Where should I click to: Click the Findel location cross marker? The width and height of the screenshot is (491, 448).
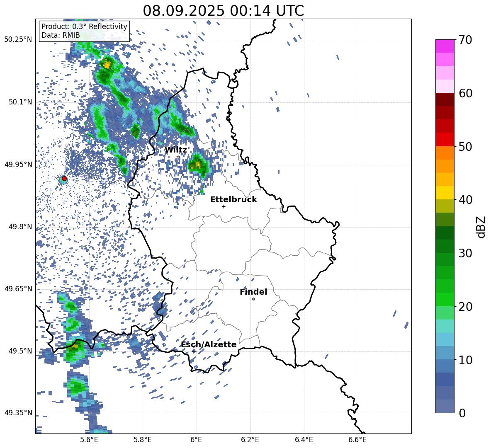pyautogui.click(x=253, y=299)
